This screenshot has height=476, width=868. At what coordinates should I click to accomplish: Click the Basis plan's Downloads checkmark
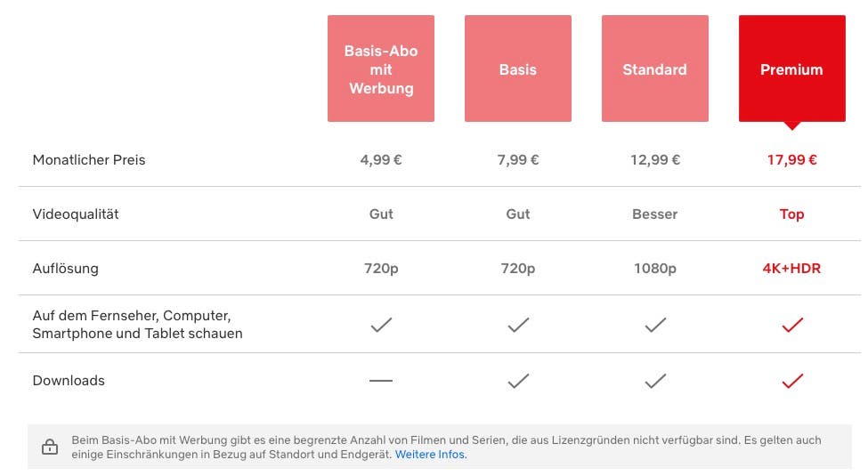pyautogui.click(x=518, y=381)
